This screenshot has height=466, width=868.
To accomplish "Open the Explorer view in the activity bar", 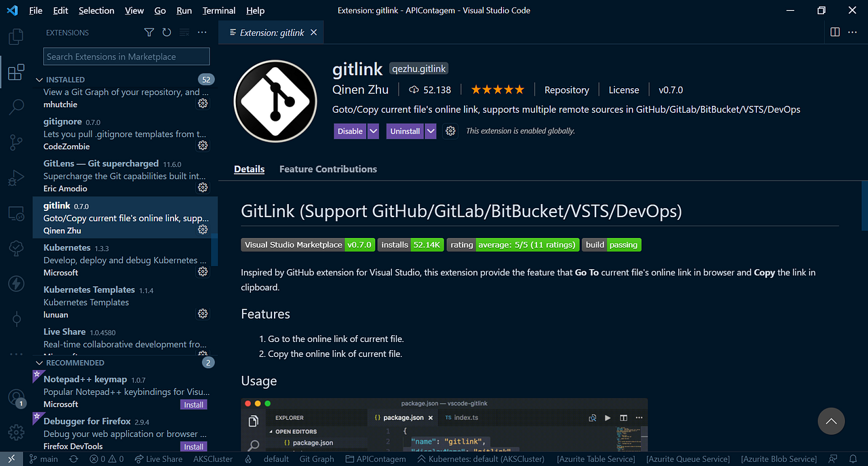I will (x=16, y=36).
